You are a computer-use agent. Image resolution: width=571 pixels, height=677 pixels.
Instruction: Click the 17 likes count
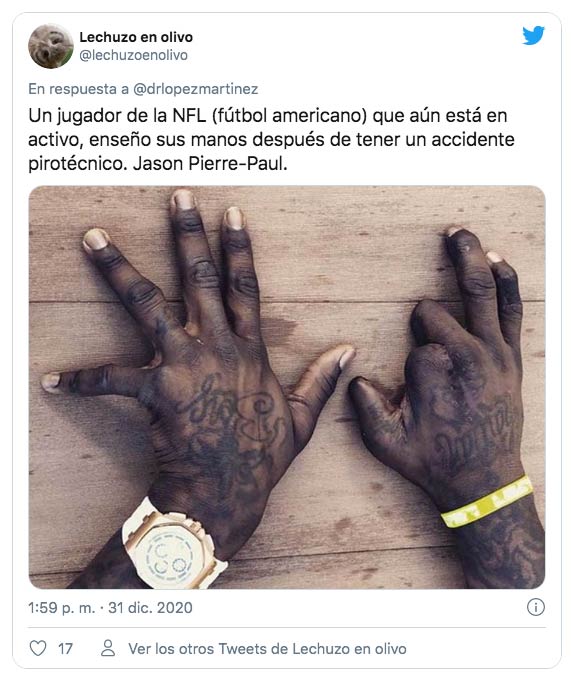point(65,649)
